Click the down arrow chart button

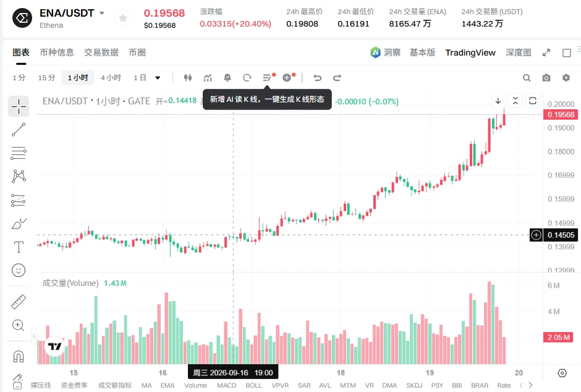(x=498, y=101)
